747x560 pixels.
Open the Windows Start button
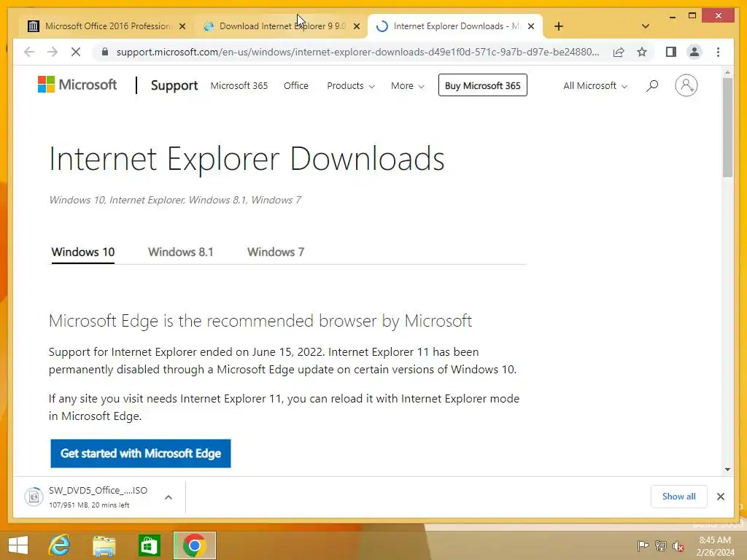coord(18,545)
